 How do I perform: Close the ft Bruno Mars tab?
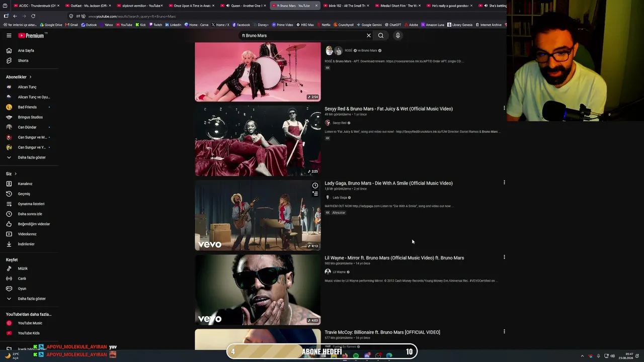316,6
